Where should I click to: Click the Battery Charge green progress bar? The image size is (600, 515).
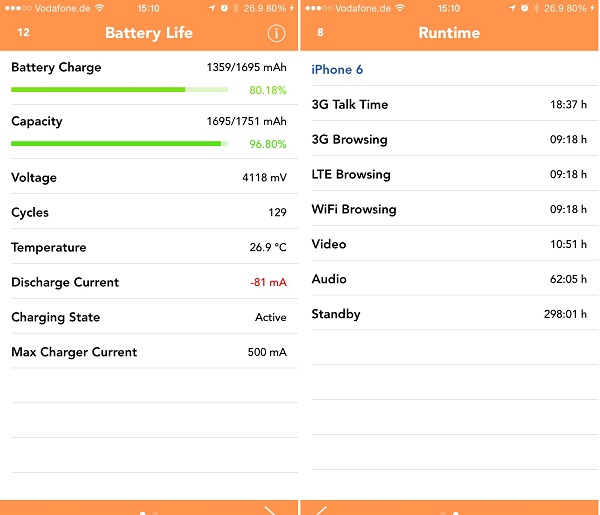[119, 89]
